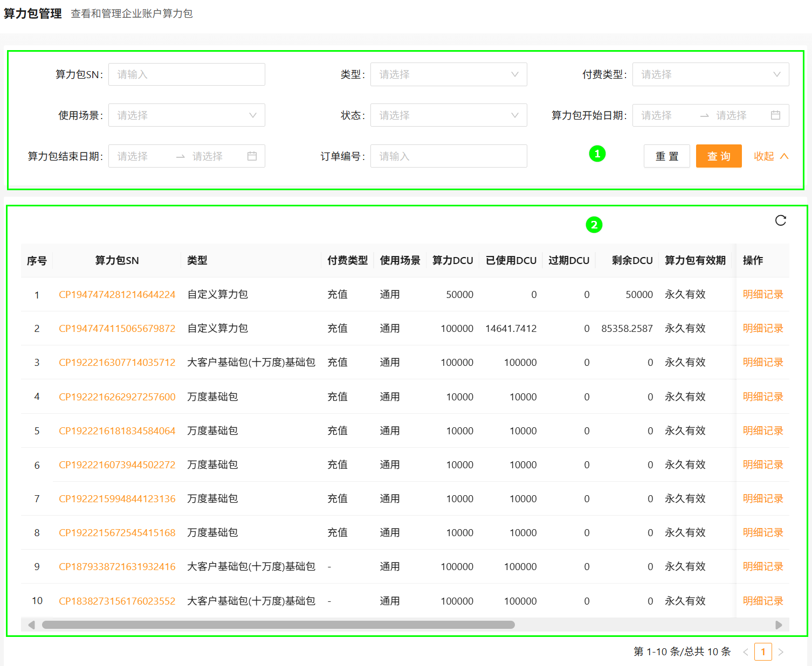This screenshot has height=666, width=812.
Task: Select page 1 in pagination
Action: (x=762, y=652)
